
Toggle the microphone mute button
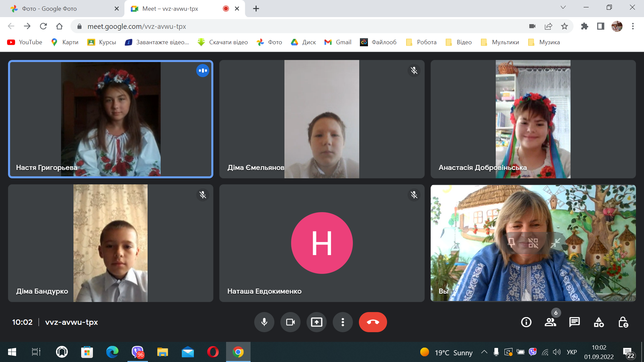264,322
